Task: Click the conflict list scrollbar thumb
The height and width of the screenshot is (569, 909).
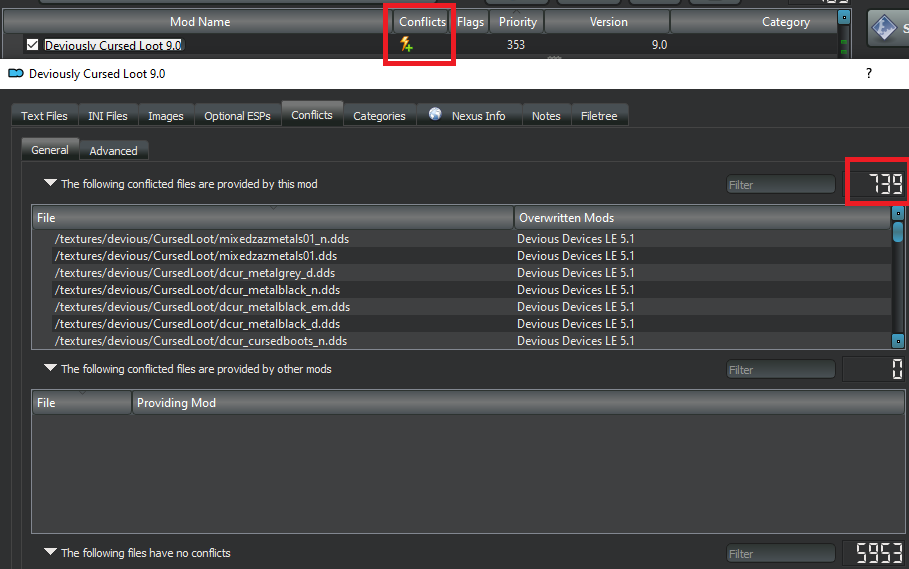Action: (x=897, y=231)
